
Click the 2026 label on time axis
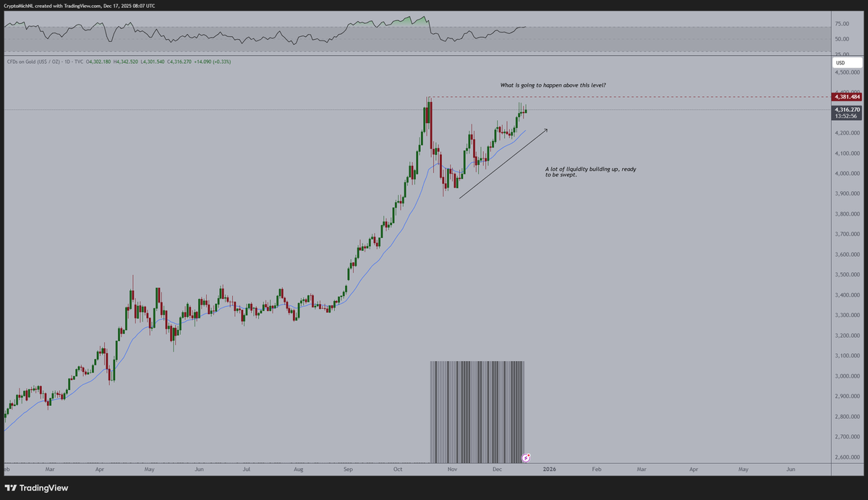tap(549, 470)
